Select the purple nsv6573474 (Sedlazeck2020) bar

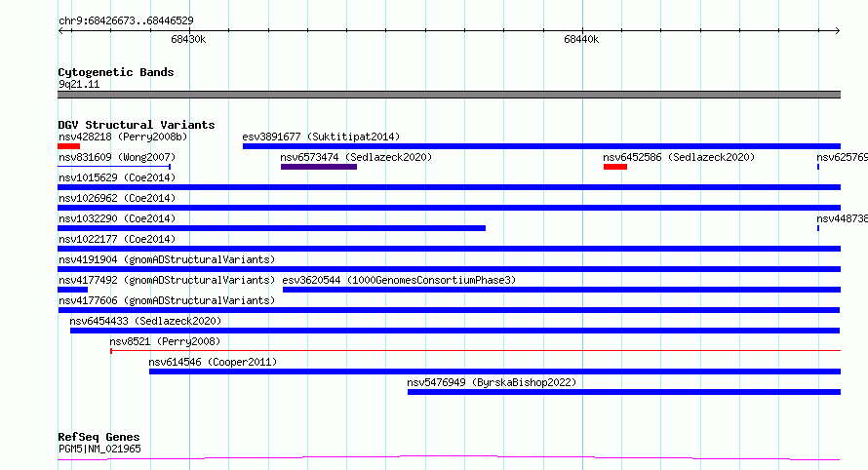point(319,167)
